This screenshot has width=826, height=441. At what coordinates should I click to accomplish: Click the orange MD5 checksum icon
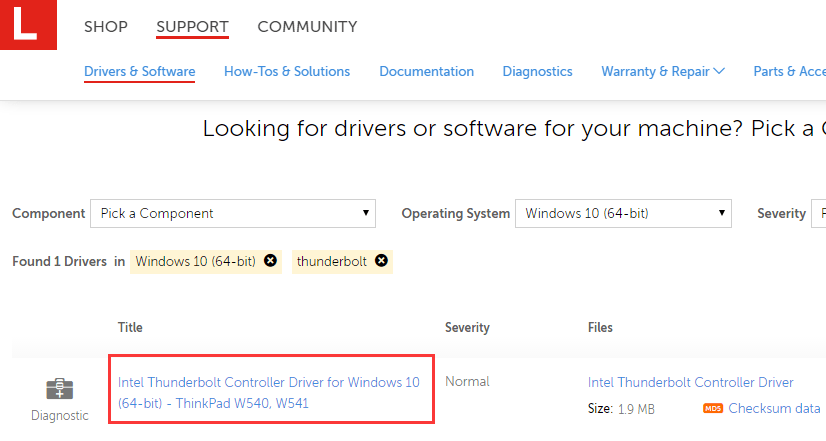(x=713, y=408)
